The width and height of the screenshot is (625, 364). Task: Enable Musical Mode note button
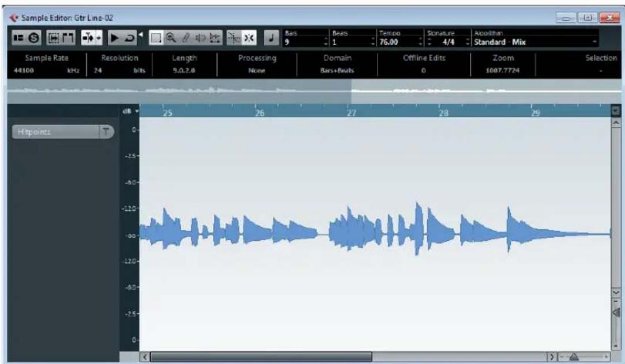[x=272, y=38]
